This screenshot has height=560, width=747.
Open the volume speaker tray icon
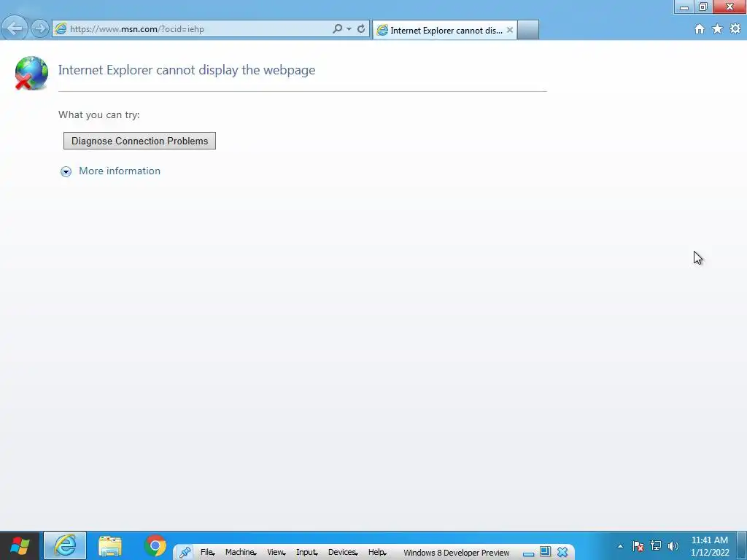673,546
